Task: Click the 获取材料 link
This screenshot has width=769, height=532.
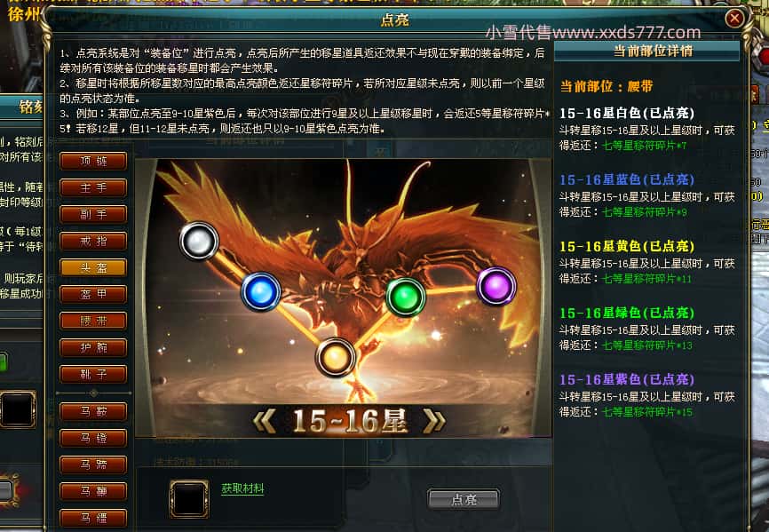Action: (242, 488)
